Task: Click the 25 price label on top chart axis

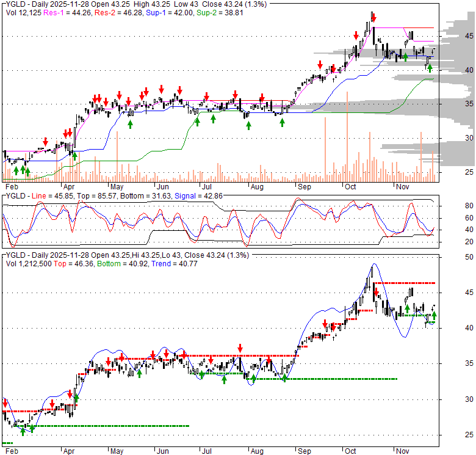Action: pyautogui.click(x=469, y=172)
